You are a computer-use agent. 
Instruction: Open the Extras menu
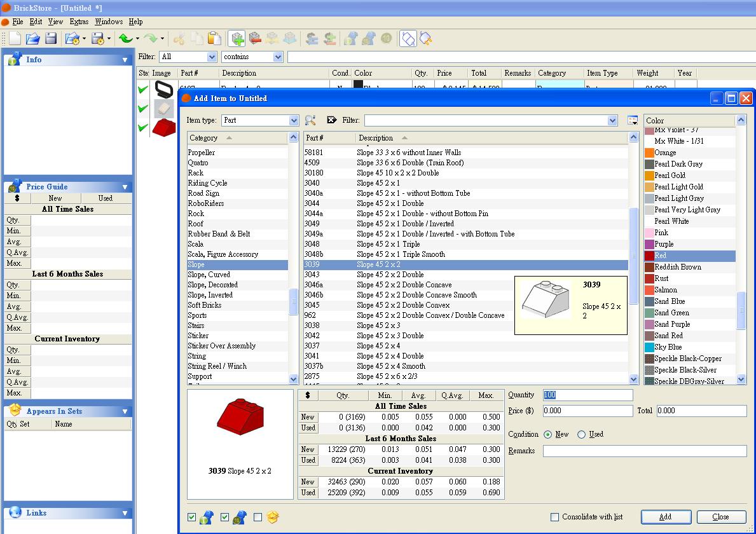[x=79, y=22]
